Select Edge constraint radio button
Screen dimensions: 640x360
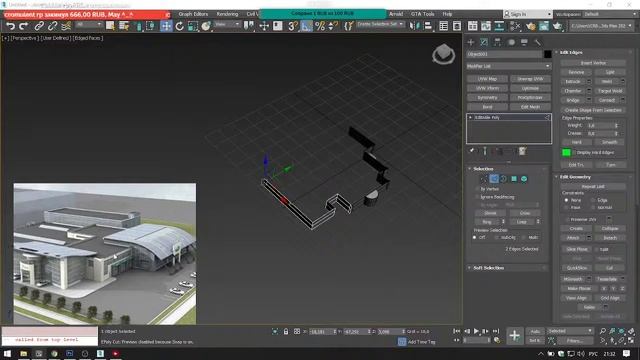pyautogui.click(x=593, y=200)
